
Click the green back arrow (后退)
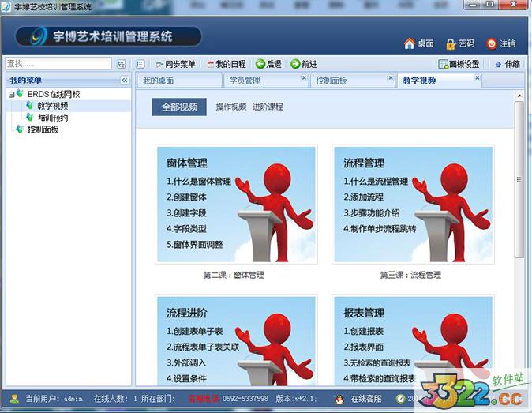268,64
